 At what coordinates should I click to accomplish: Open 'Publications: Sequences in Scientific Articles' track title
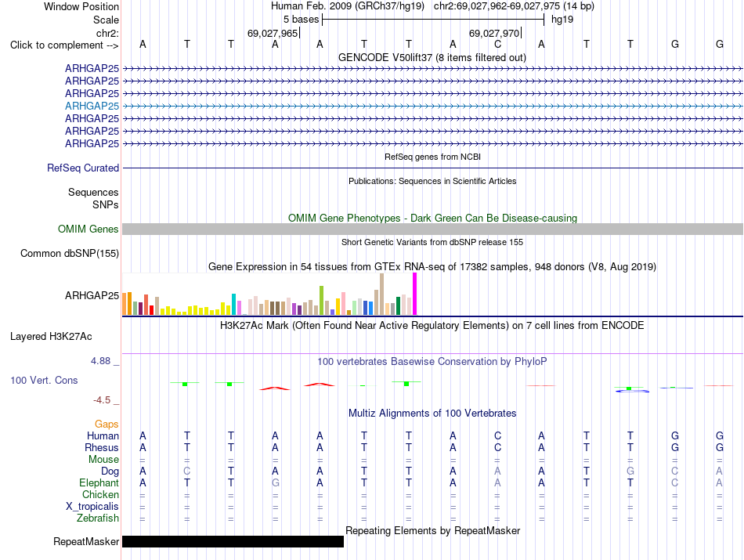(432, 181)
